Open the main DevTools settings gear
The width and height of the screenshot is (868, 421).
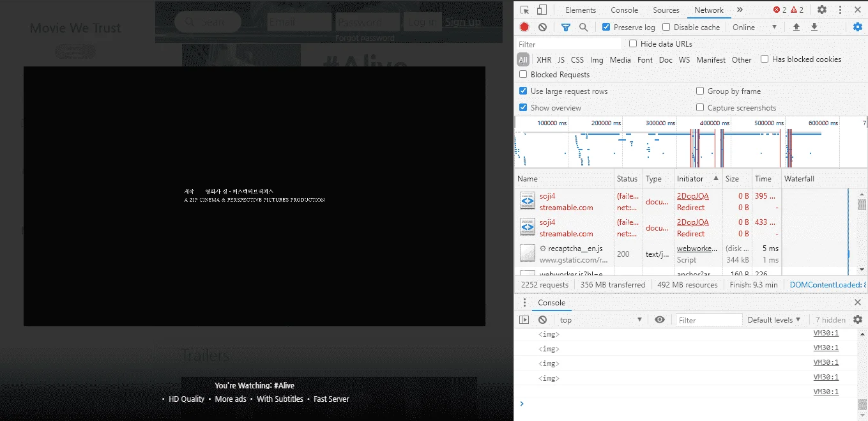822,10
